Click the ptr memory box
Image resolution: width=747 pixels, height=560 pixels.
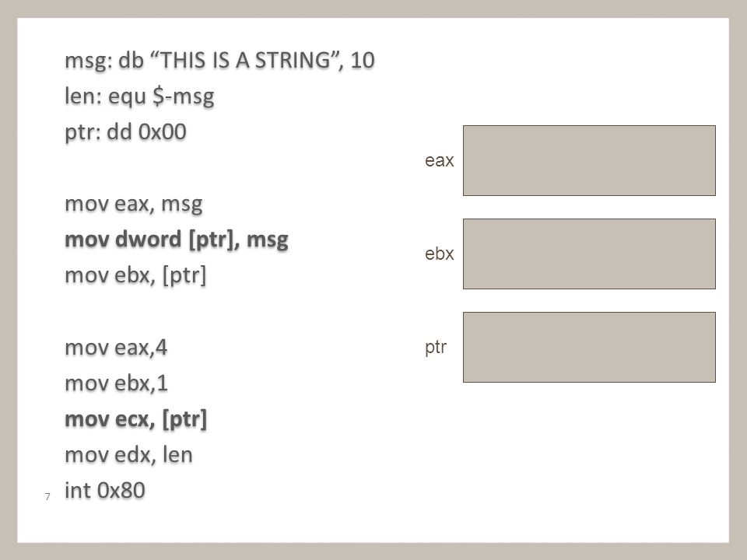tap(589, 347)
